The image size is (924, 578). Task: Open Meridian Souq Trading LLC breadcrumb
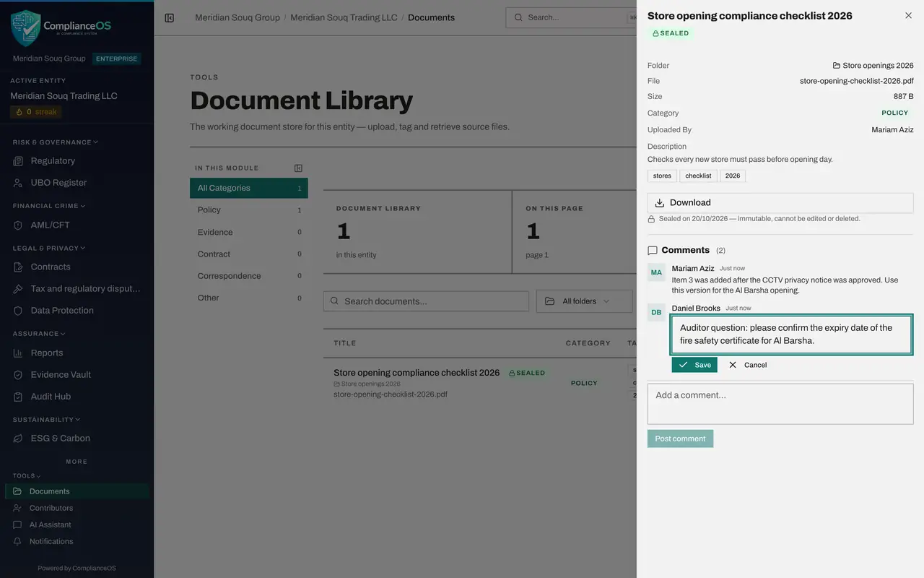pyautogui.click(x=344, y=17)
